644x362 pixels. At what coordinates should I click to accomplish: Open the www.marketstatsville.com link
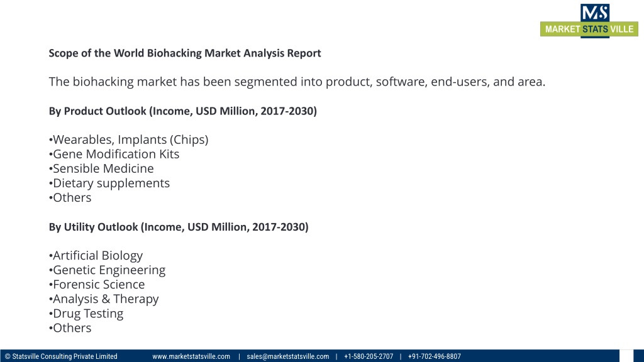tap(191, 356)
